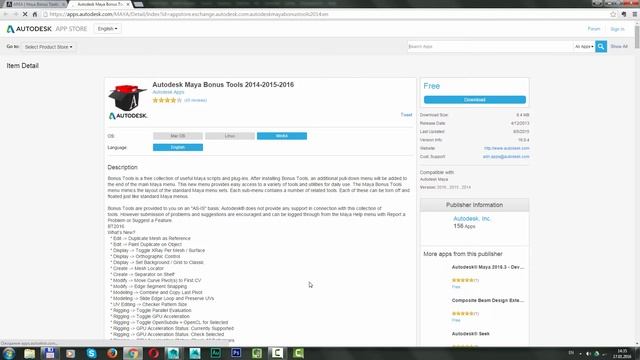Select the Linux platform button
640x360 pixels.
tap(230, 136)
